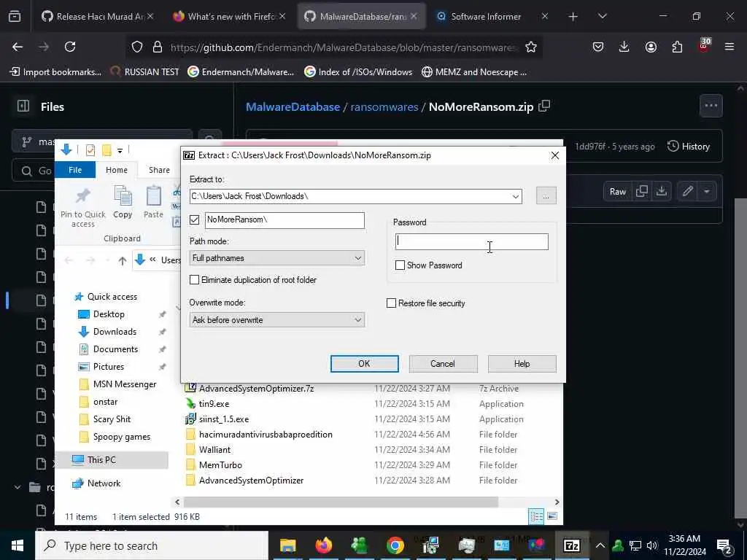Switch to Explorer Share tab
This screenshot has height=560, width=747.
(x=159, y=170)
